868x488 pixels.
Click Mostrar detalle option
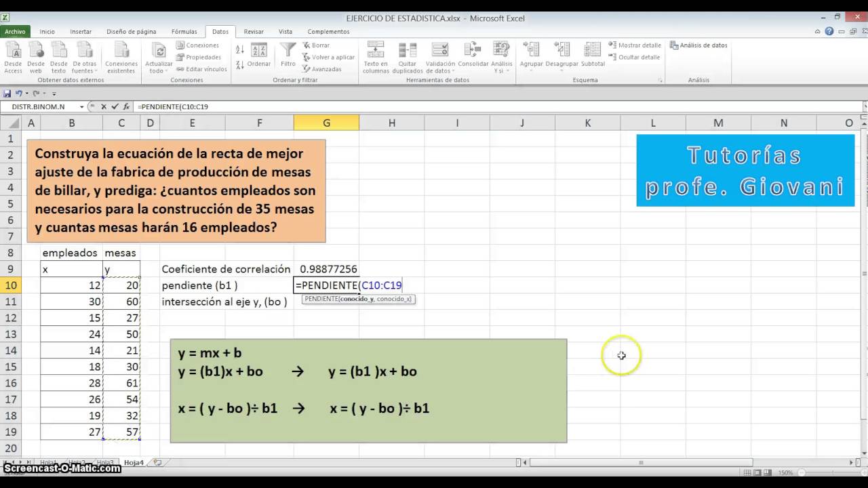[x=635, y=45]
